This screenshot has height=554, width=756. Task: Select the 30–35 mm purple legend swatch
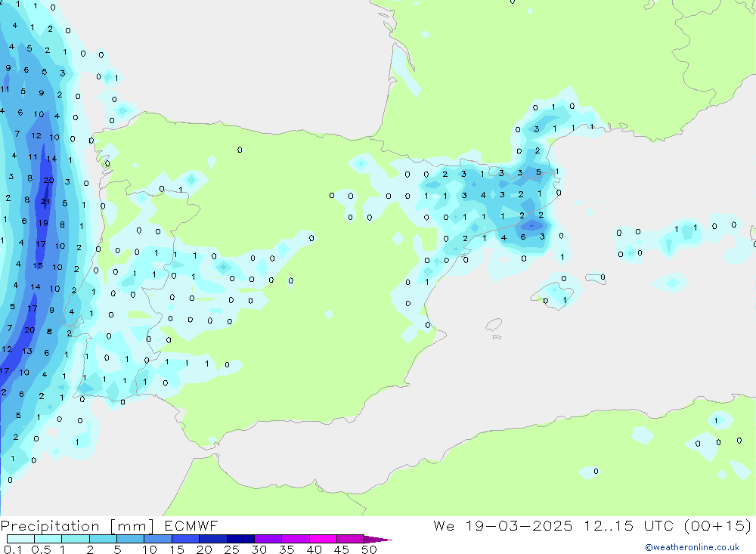point(268,539)
